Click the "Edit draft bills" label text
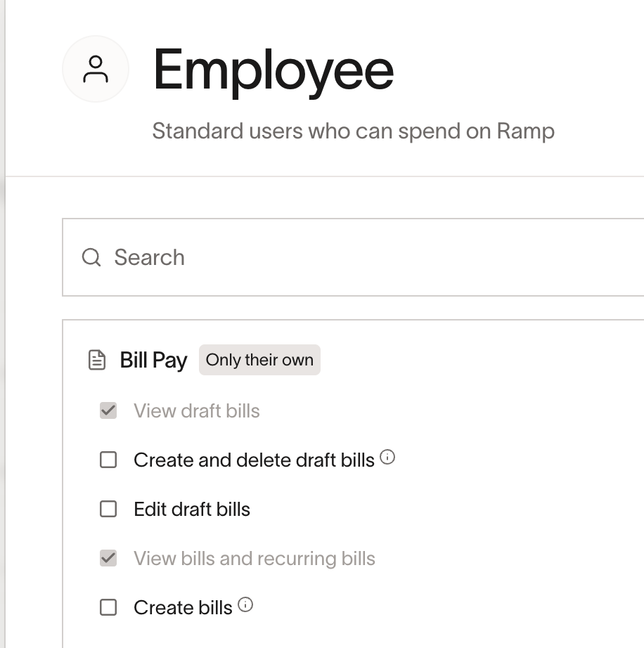 [x=192, y=510]
